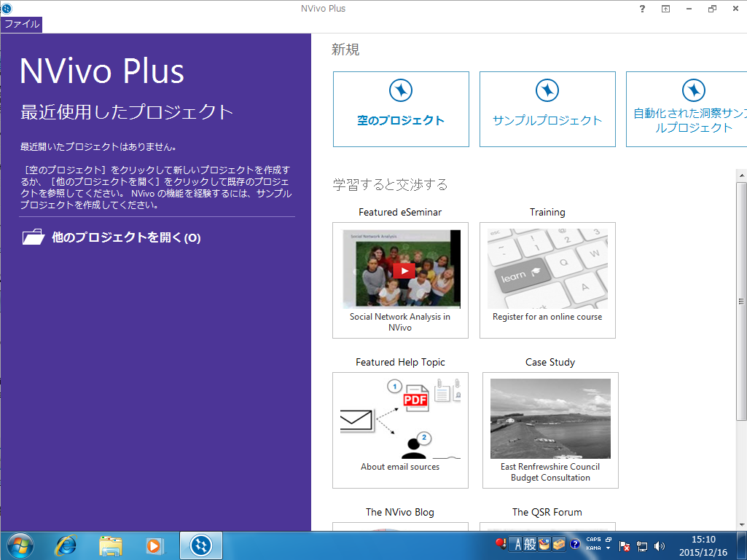The height and width of the screenshot is (560, 747).
Task: Open the ribbon display options button
Action: [x=665, y=9]
